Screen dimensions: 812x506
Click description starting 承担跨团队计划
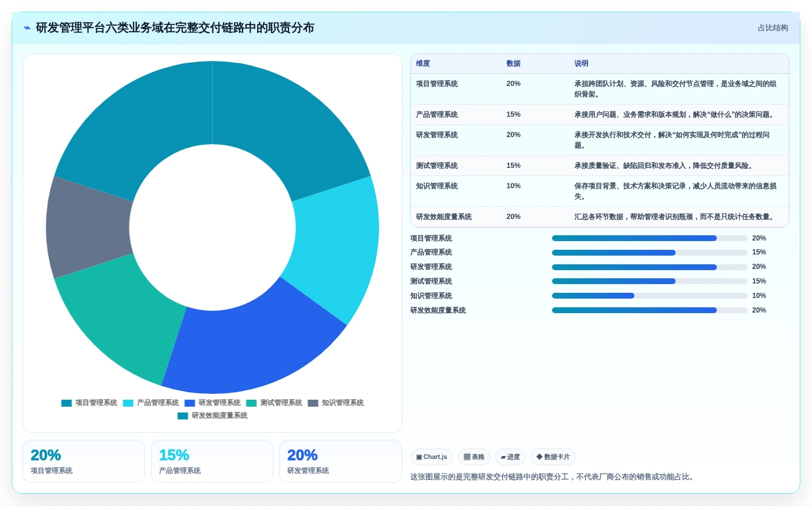676,89
